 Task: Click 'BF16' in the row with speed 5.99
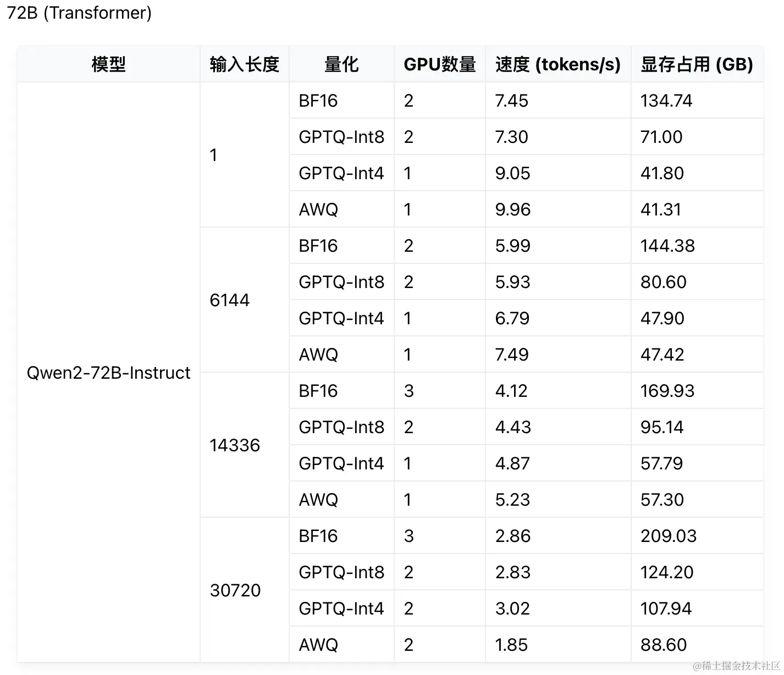click(318, 246)
